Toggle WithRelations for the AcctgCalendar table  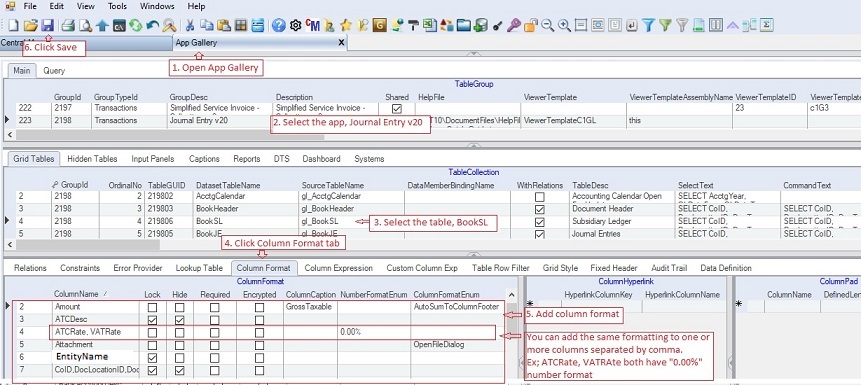540,197
